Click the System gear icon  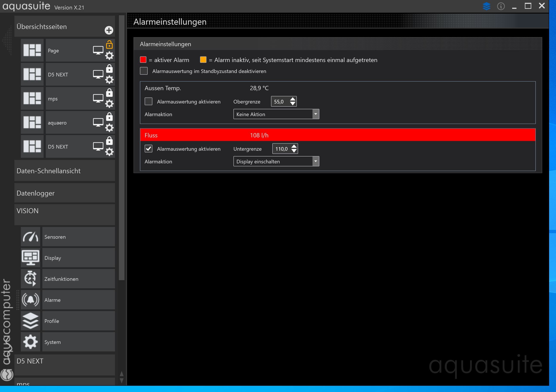coord(31,342)
